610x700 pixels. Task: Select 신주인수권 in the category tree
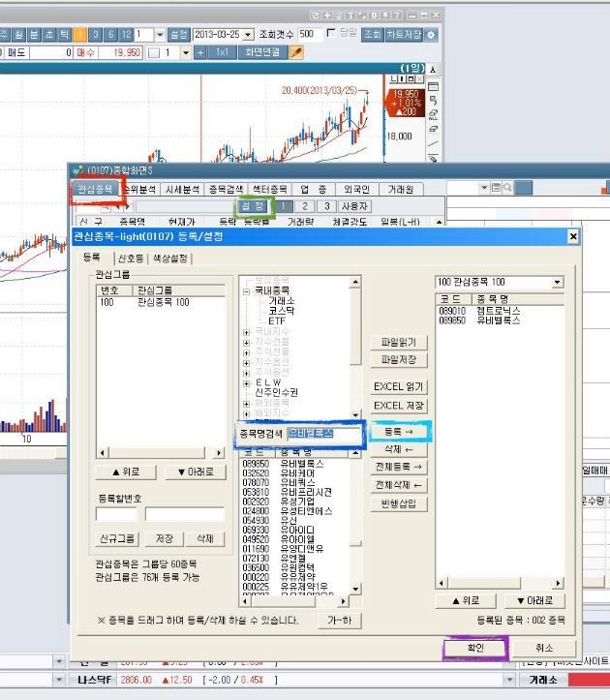(276, 393)
